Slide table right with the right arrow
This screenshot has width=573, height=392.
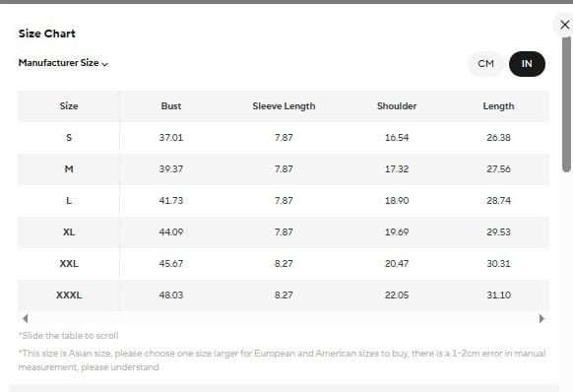coord(541,318)
